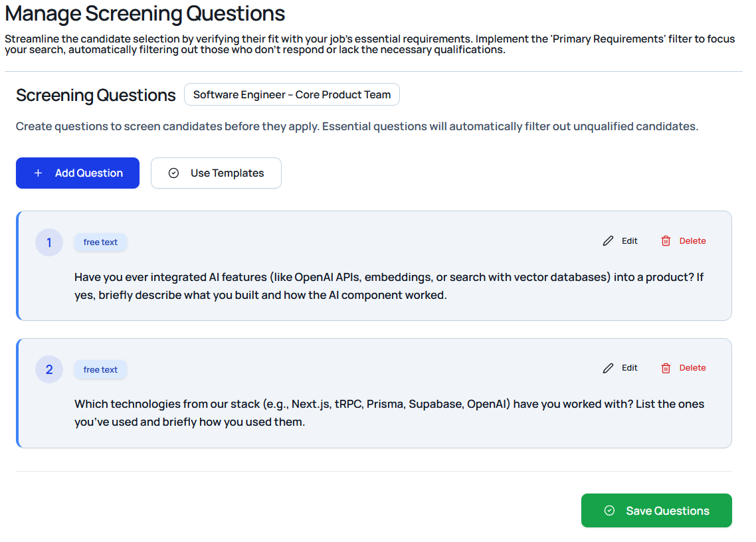Click the trash icon for question 2
Viewport: 756px width, 542px height.
pyautogui.click(x=666, y=368)
